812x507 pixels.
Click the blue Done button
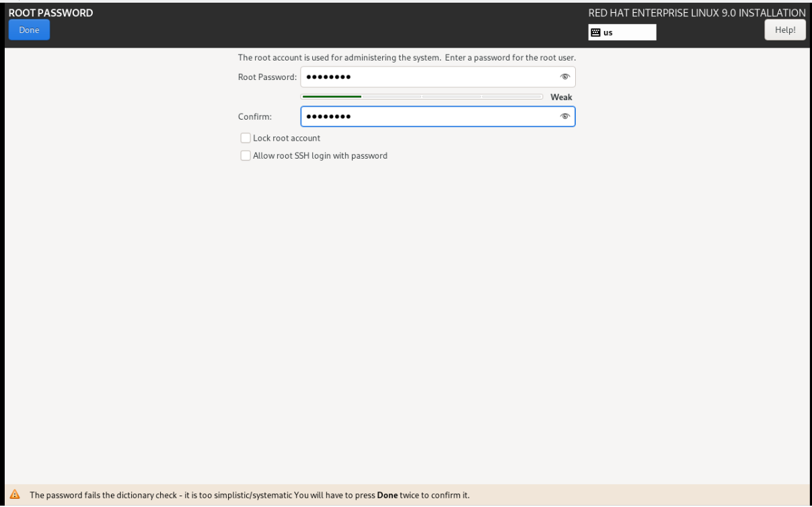(29, 30)
